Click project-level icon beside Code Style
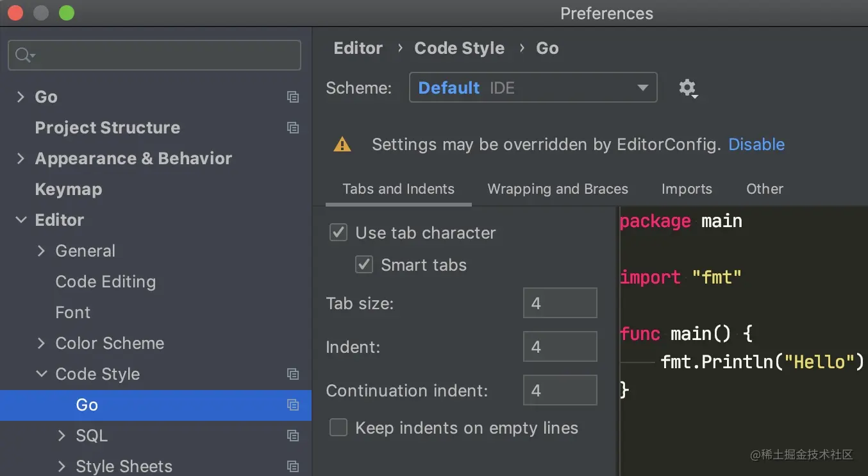868x476 pixels. [x=293, y=374]
